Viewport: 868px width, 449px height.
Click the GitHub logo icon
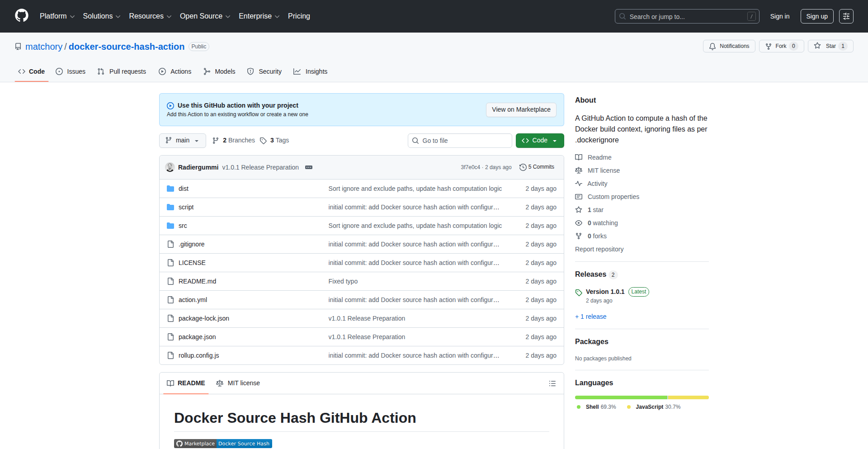pyautogui.click(x=21, y=16)
